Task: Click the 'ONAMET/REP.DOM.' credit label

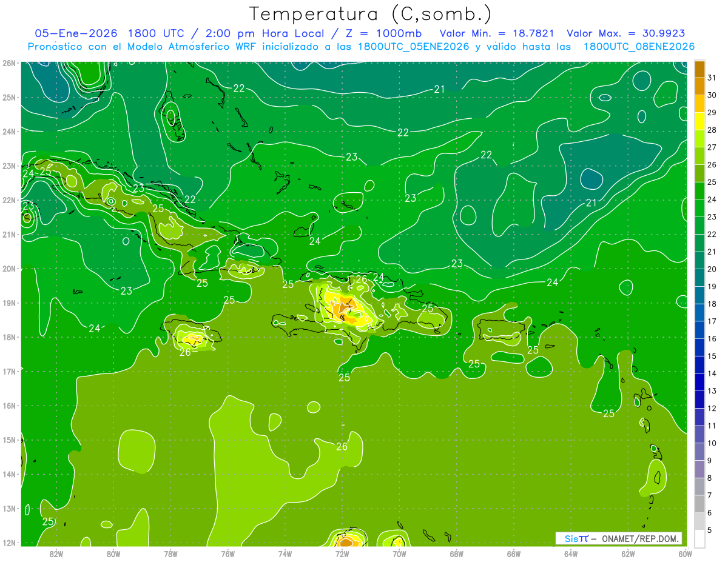Action: click(x=639, y=538)
